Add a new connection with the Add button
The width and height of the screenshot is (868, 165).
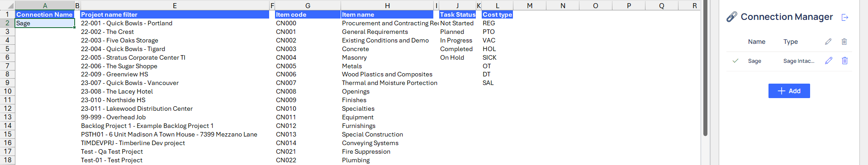point(789,91)
